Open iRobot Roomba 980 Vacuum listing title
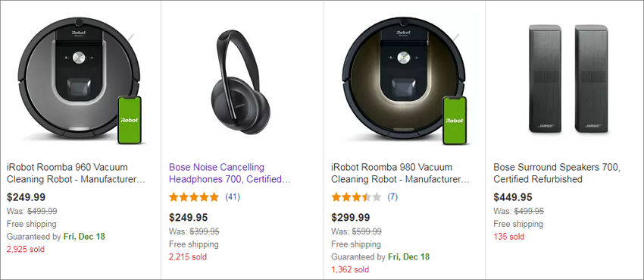 coord(401,173)
